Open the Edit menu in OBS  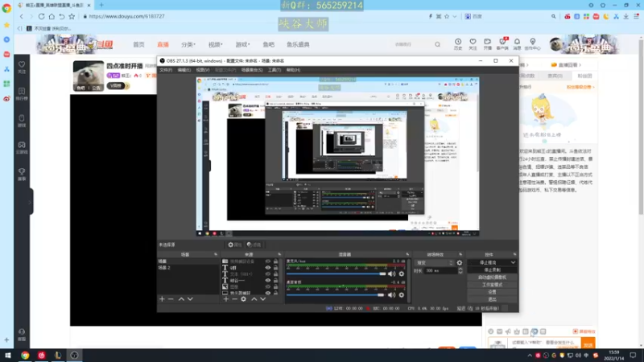184,70
